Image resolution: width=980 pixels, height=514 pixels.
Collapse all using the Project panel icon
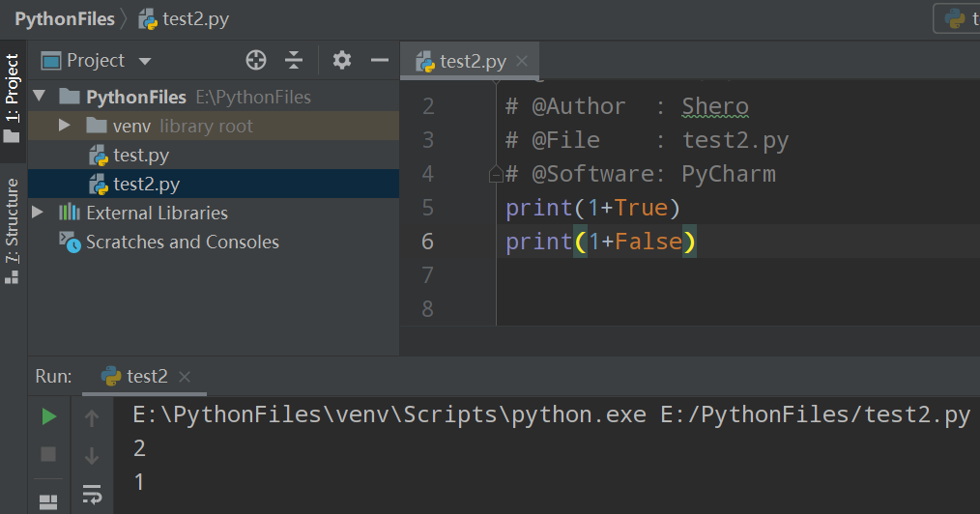point(294,61)
